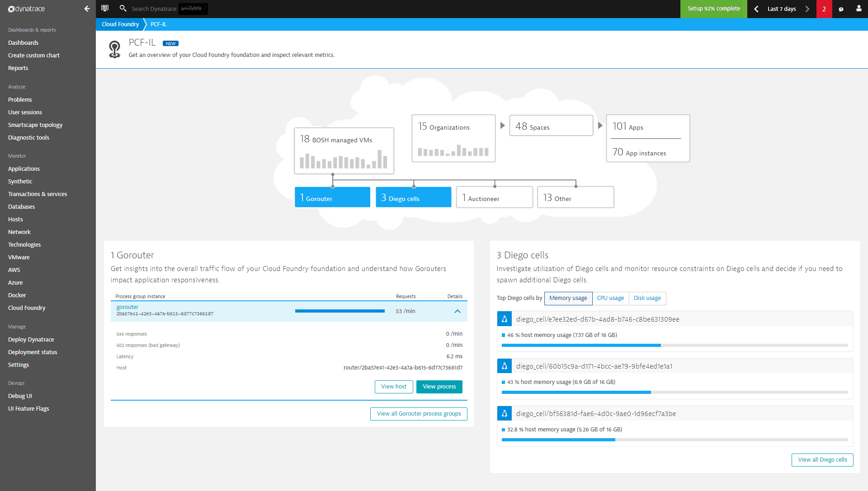Open Diagnostic tools in sidebar

click(x=28, y=138)
